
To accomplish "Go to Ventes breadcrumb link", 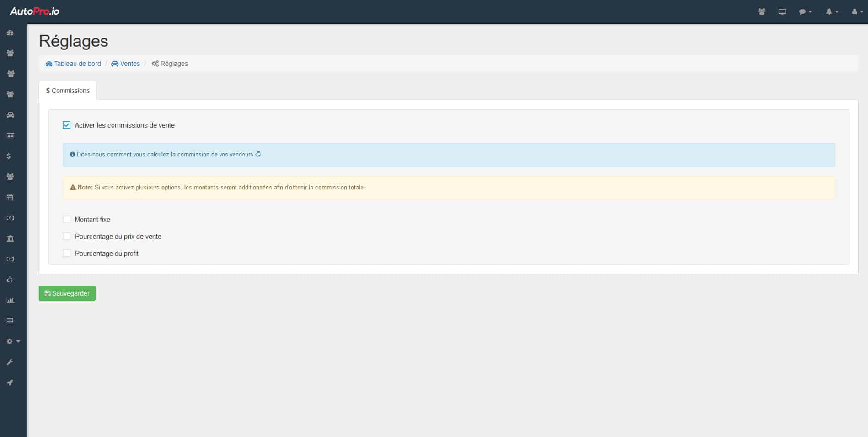I will tap(126, 64).
